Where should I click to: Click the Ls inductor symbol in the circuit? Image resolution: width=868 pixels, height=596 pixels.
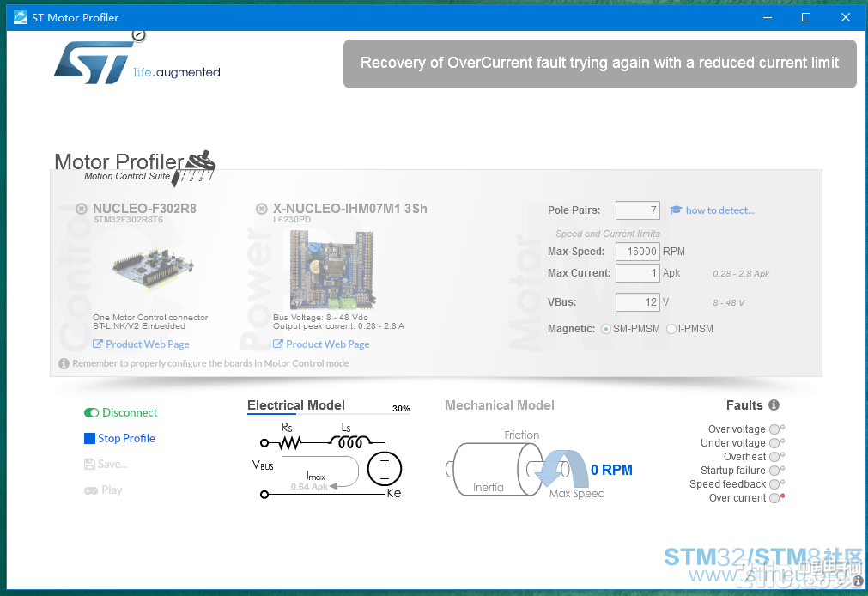click(x=350, y=441)
